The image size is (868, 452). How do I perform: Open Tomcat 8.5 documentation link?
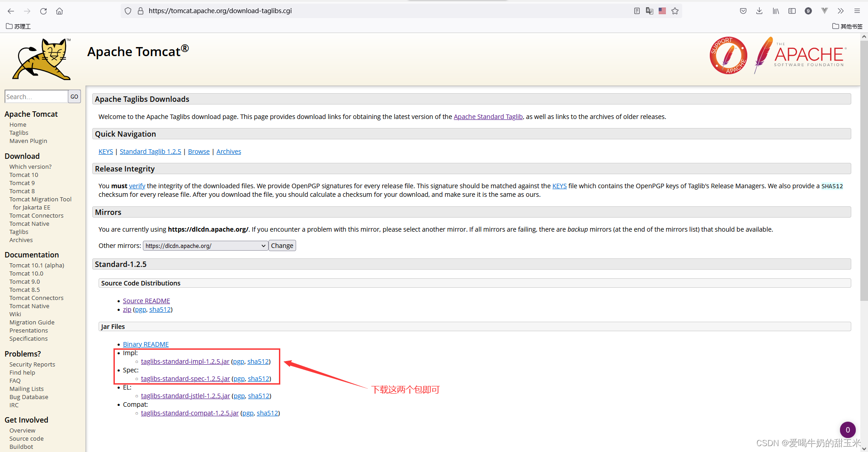[x=24, y=290]
